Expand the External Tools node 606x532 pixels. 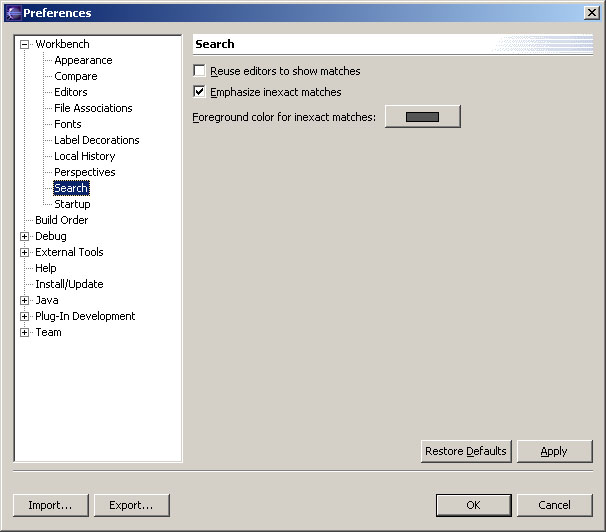(24, 253)
